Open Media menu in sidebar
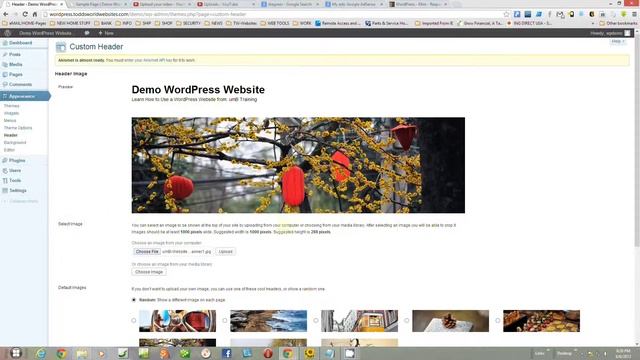The width and height of the screenshot is (640, 360). pyautogui.click(x=16, y=64)
